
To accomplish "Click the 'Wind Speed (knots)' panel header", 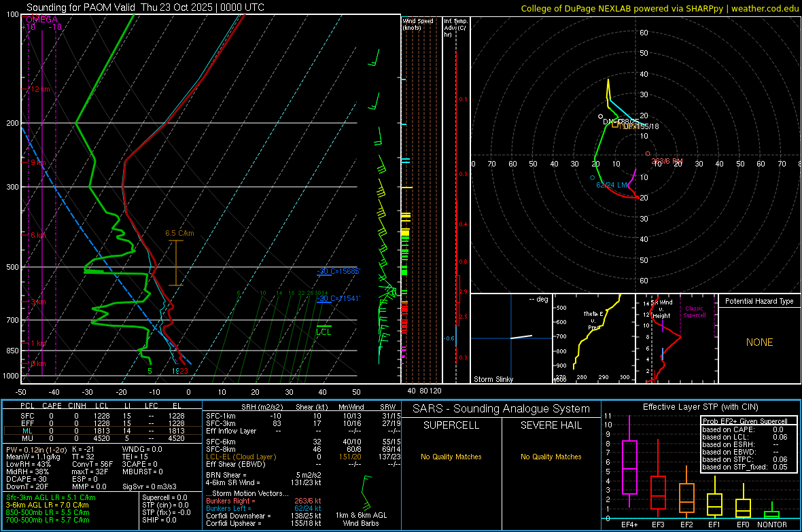I will coord(418,24).
